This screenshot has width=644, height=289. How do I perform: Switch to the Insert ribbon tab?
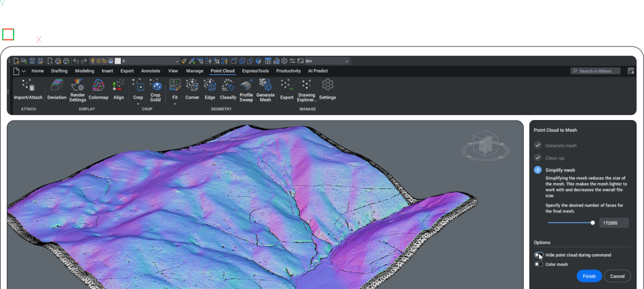[107, 71]
